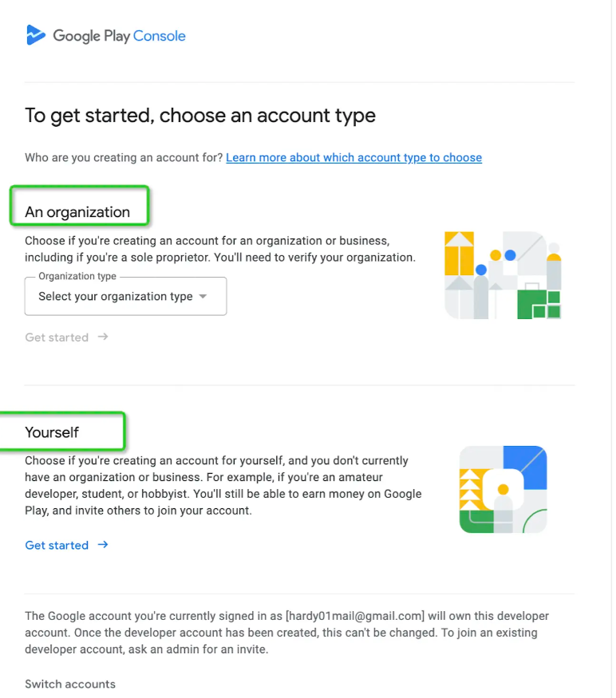Click the 'Who are you creating an account for?' text

point(124,158)
